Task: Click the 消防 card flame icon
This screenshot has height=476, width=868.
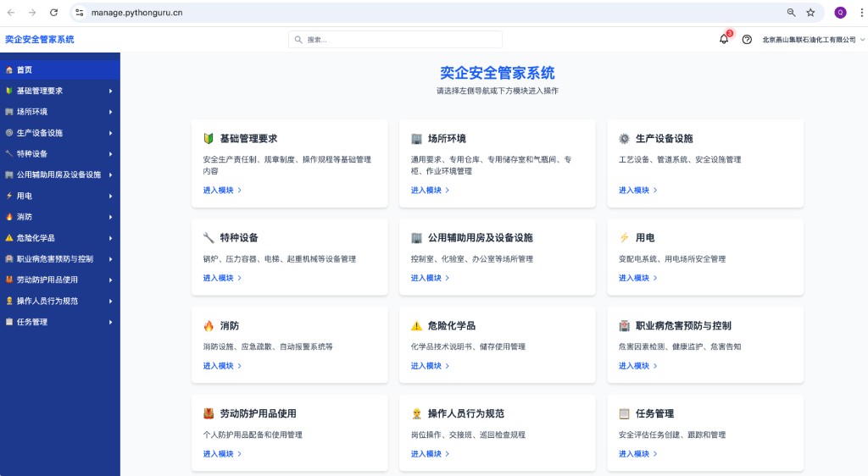Action: click(209, 325)
